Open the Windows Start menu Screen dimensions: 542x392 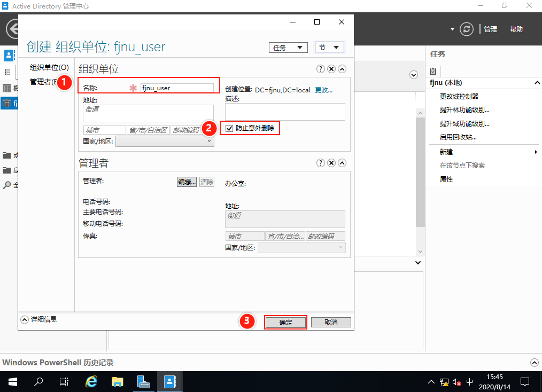tap(13, 382)
